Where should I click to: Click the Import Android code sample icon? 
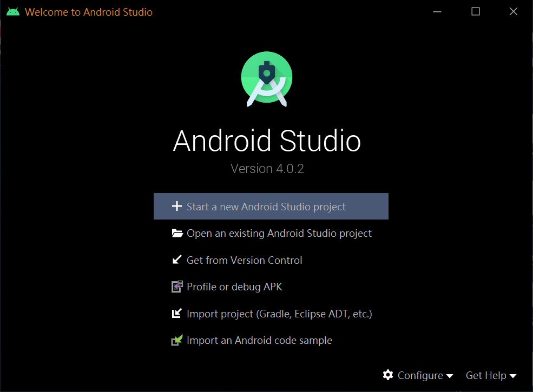177,340
